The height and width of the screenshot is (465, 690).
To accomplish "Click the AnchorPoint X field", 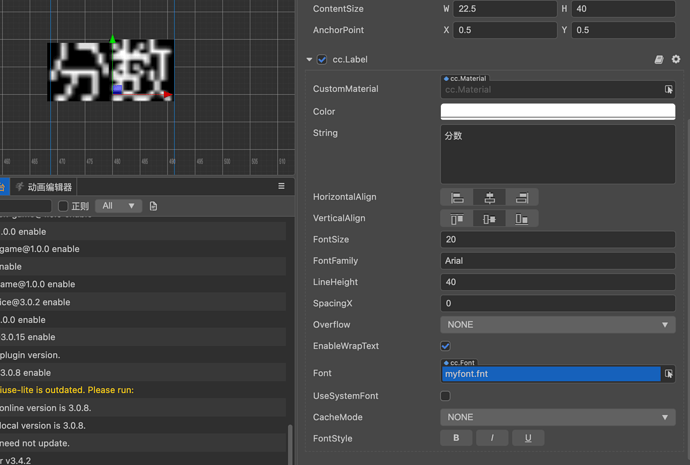I will click(505, 30).
